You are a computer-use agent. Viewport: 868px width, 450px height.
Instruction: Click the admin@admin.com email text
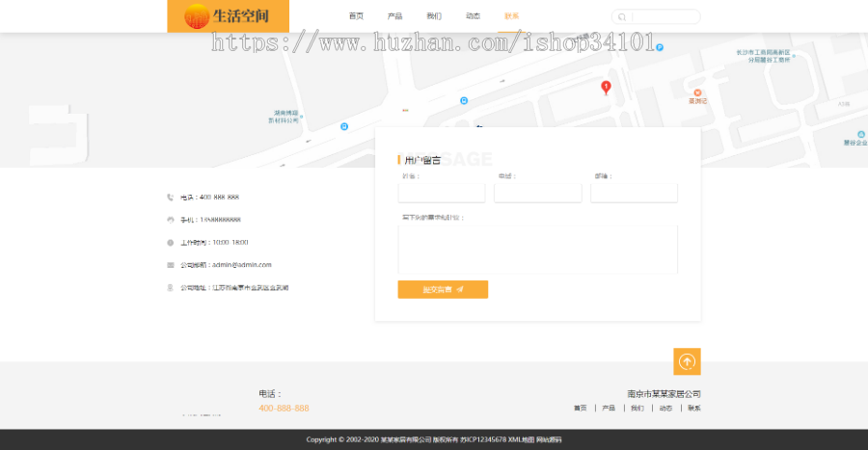coord(242,265)
